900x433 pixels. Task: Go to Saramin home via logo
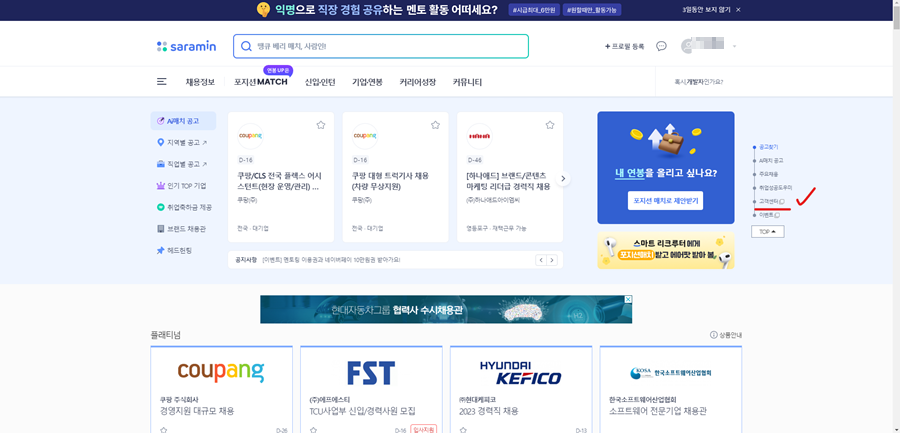[x=187, y=47]
